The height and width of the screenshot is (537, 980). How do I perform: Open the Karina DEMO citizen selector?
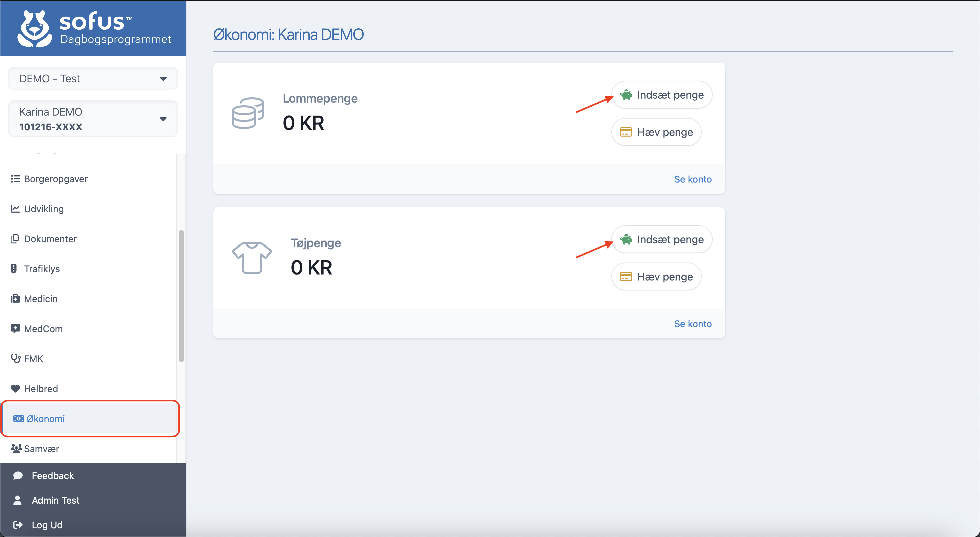(93, 119)
